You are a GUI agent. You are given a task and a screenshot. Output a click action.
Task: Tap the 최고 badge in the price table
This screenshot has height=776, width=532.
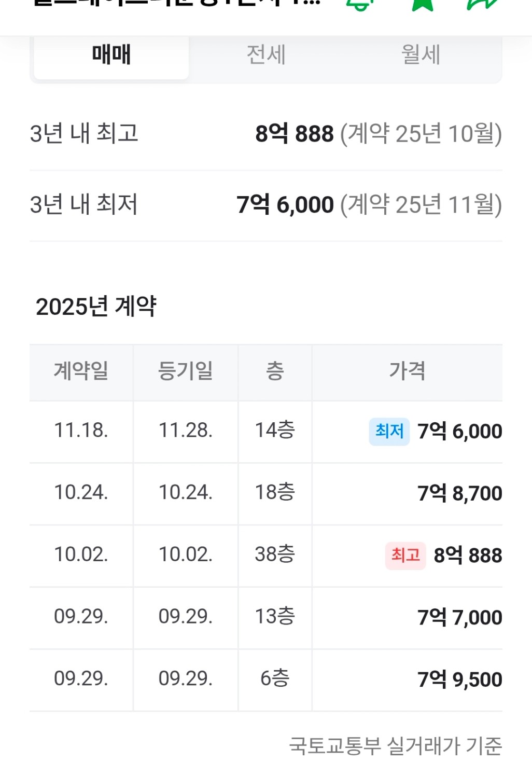pos(405,555)
